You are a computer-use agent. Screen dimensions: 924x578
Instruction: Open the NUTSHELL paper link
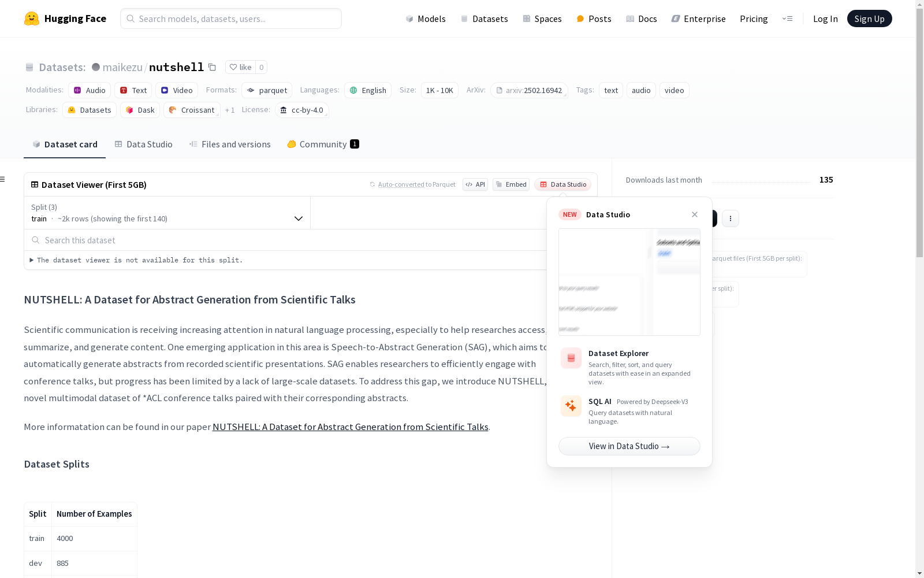click(351, 427)
